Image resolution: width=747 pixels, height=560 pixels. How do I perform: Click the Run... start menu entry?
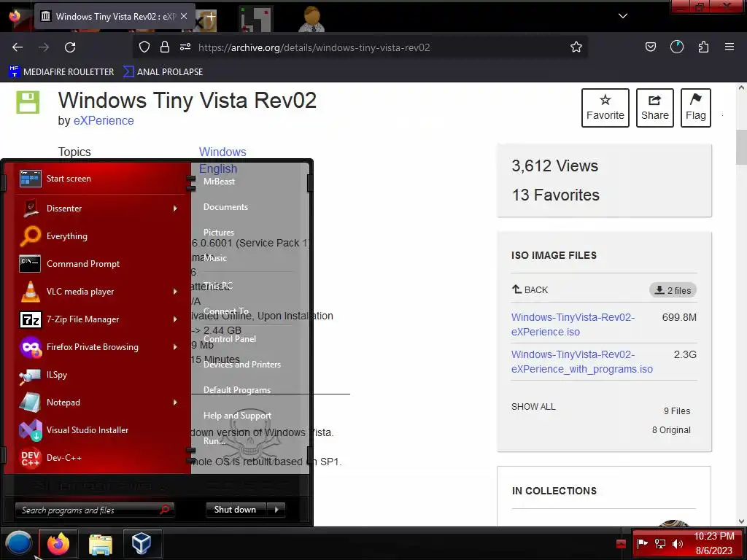point(214,441)
